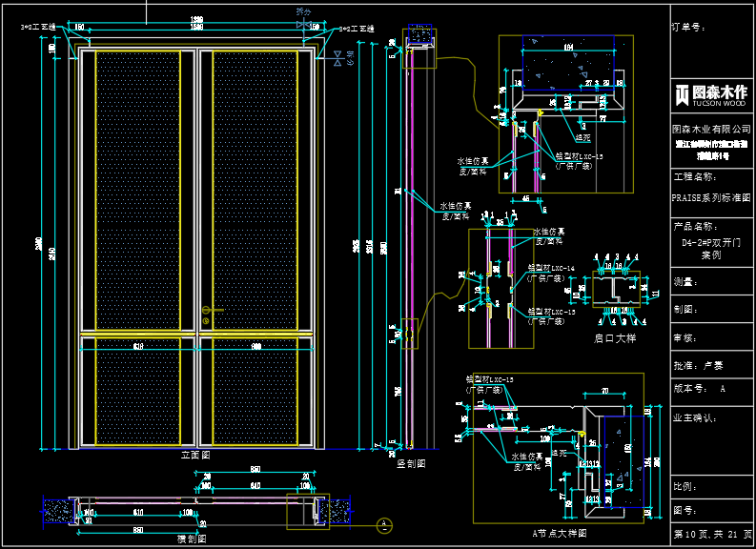Viewport: 756px width, 549px height.
Task: Click the 订单号 order number field
Action: 689,28
